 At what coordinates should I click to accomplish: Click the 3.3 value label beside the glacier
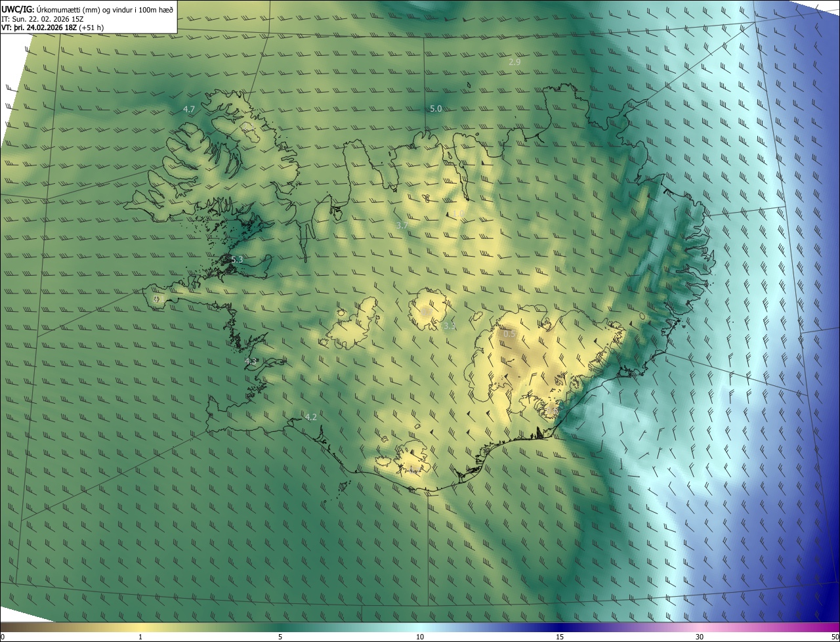450,326
